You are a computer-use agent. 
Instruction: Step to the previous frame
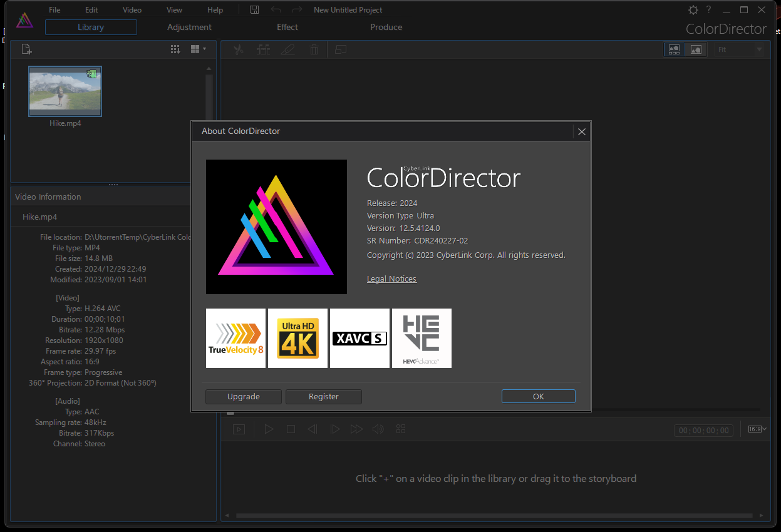312,429
